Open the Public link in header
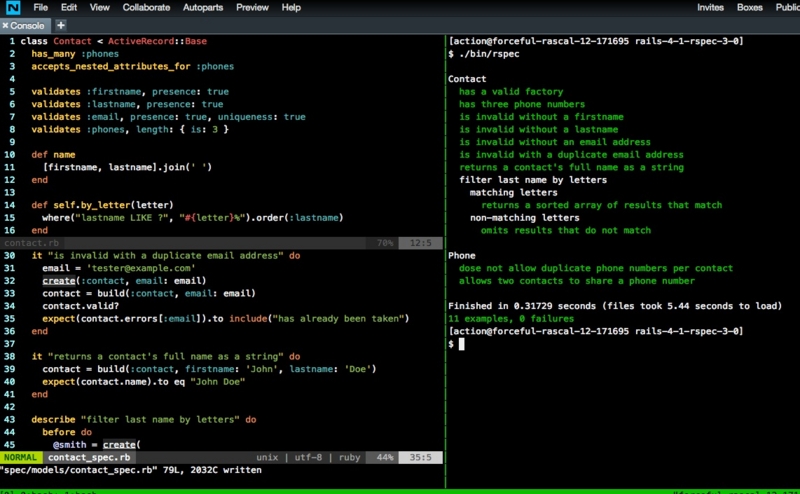 click(x=787, y=7)
